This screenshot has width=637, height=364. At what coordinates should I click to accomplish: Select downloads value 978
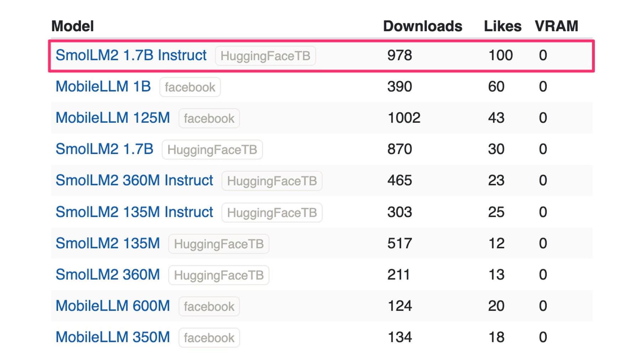coord(400,55)
